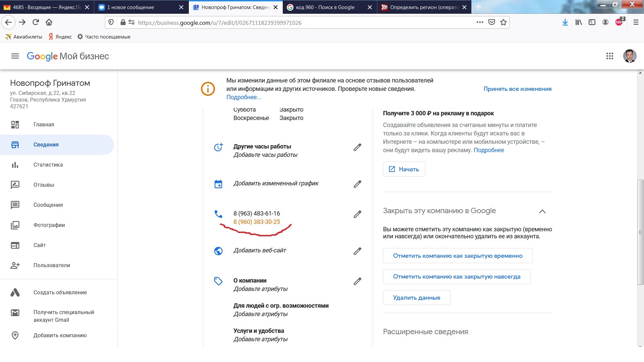Click the address bar URL
This screenshot has width=644, height=362.
(220, 23)
